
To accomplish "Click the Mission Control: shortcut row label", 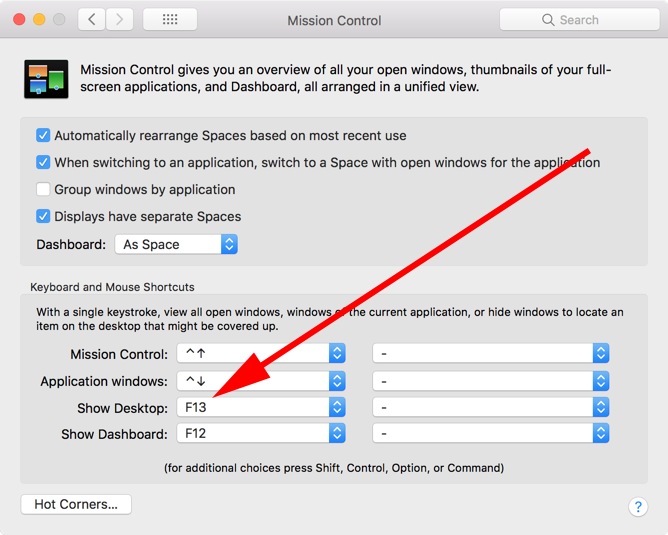I will pos(119,354).
